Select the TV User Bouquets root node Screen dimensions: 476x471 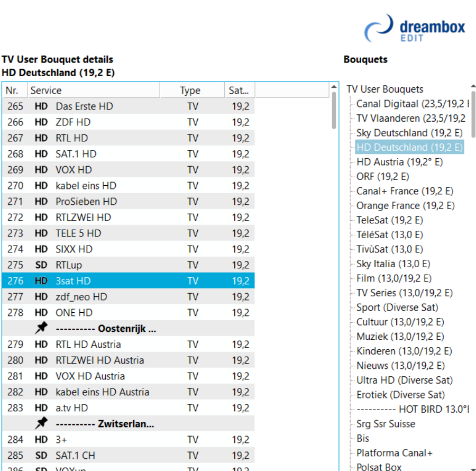pos(385,89)
